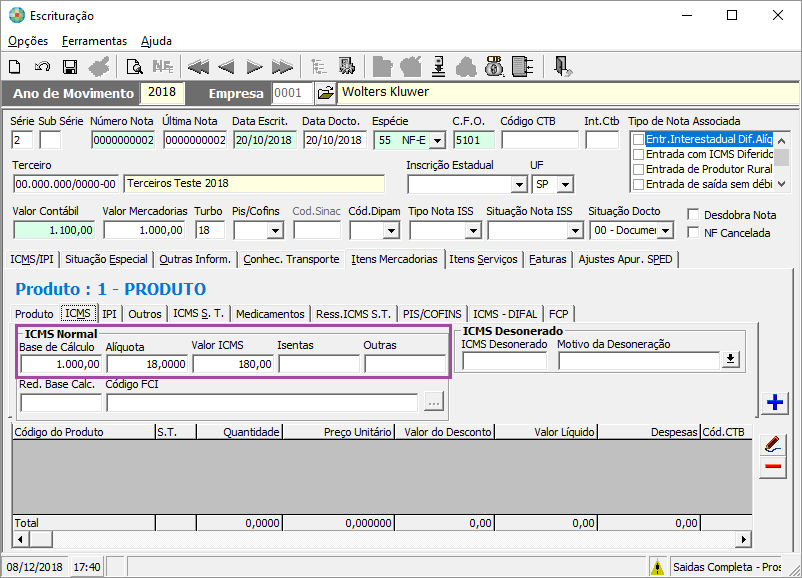Screen dimensions: 802x578
Task: Check Entrada de Produtor Rural option
Action: [638, 169]
